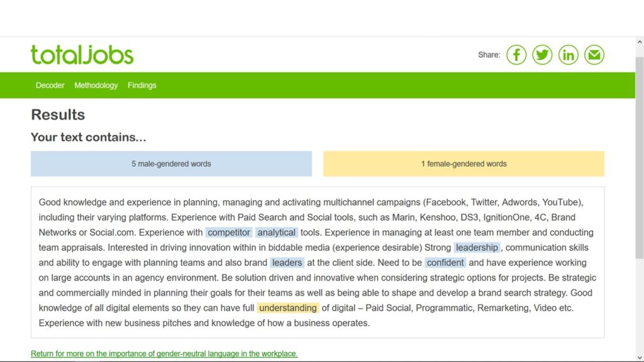Select the highlighted word 'leadership'

coord(477,248)
